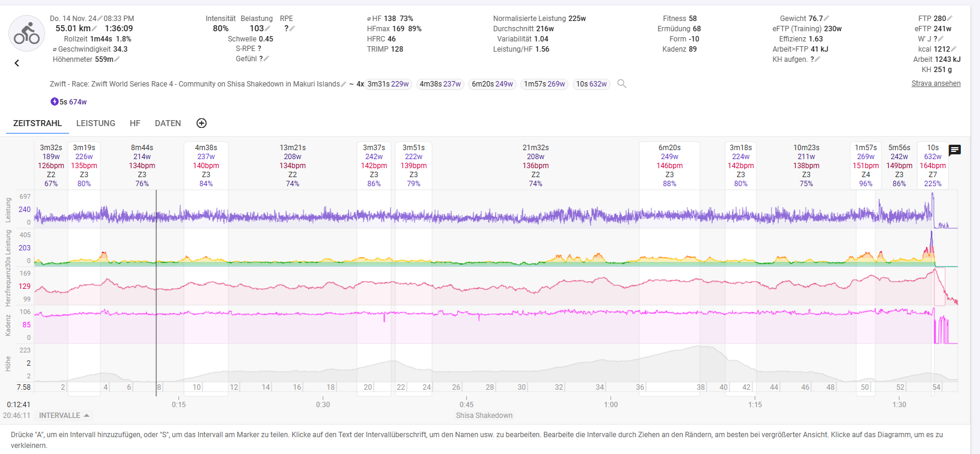
Task: Select the 3m37s 242w interval header
Action: [x=374, y=165]
